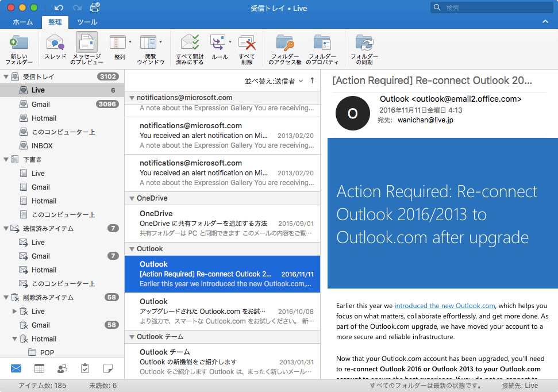Click the search (検索) field
The width and height of the screenshot is (558, 392).
point(493,7)
